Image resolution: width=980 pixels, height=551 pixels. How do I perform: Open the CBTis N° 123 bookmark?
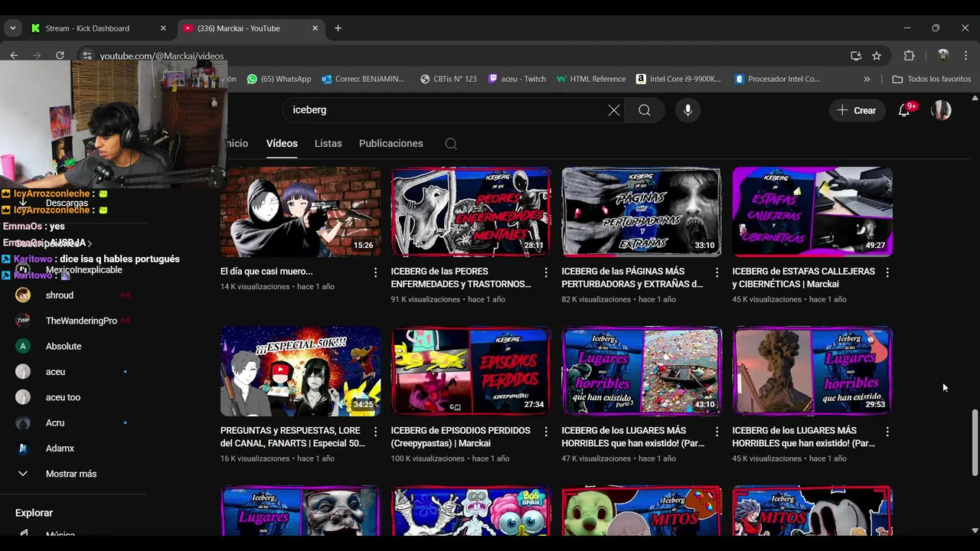coord(449,79)
